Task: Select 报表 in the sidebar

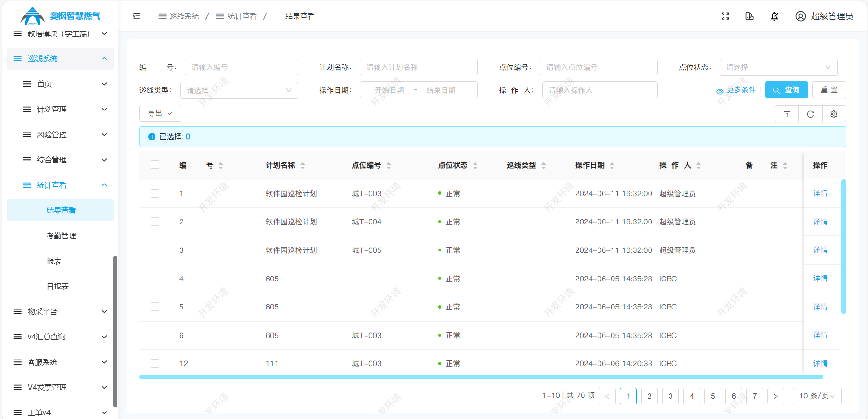Action: tap(60, 261)
